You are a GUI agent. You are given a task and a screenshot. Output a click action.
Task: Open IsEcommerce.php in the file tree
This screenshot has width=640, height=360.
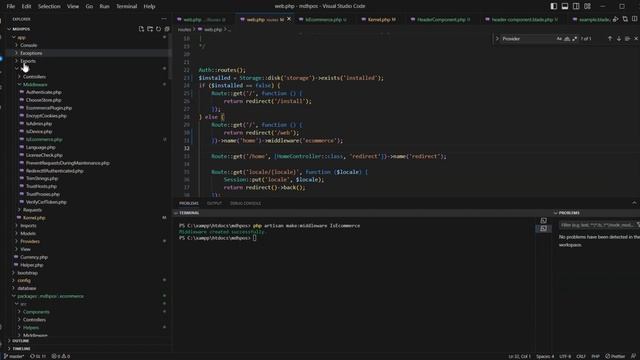(44, 140)
